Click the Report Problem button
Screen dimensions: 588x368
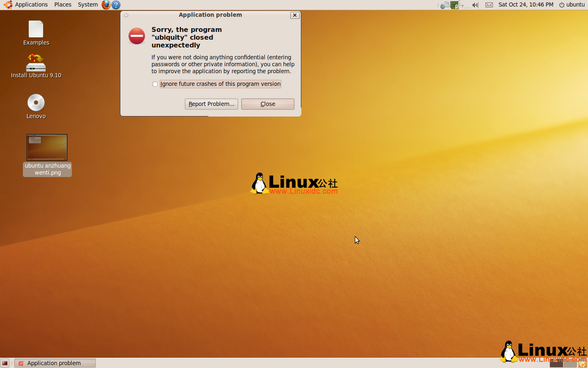[x=211, y=104]
